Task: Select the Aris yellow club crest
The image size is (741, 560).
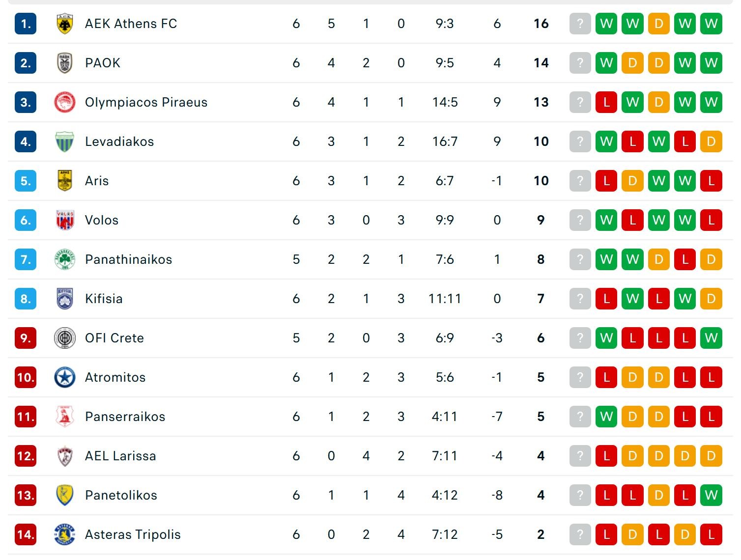Action: (x=64, y=181)
